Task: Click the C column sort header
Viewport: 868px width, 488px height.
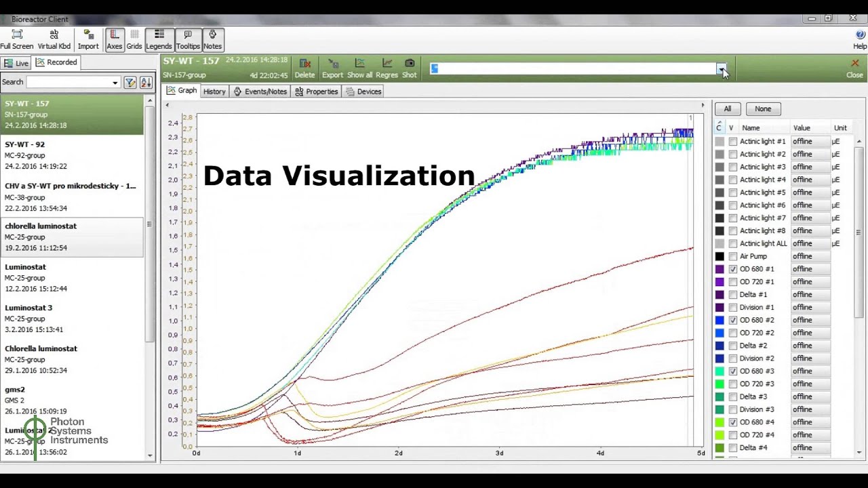Action: tap(719, 127)
